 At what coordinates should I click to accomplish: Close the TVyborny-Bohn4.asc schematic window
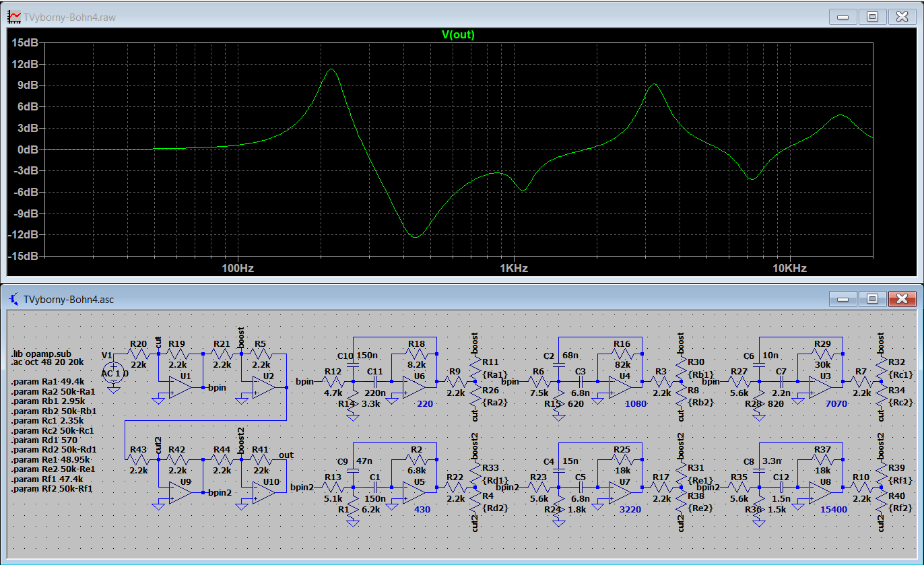click(x=901, y=298)
